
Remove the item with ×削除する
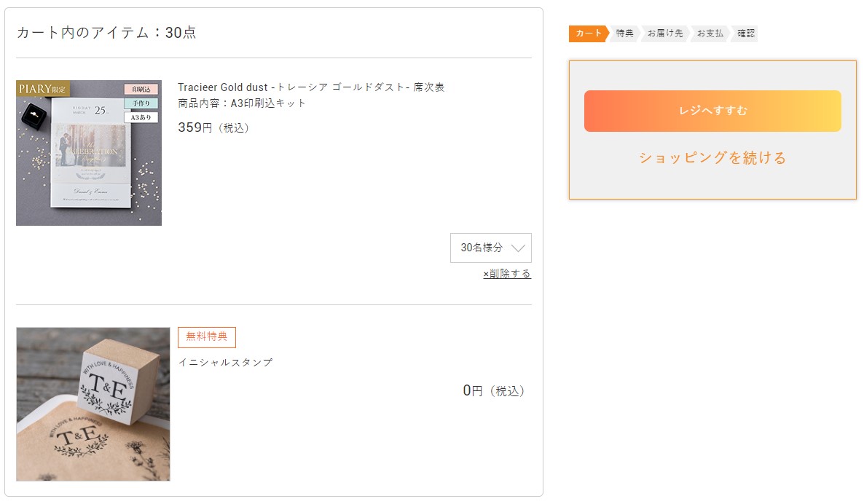(x=507, y=274)
